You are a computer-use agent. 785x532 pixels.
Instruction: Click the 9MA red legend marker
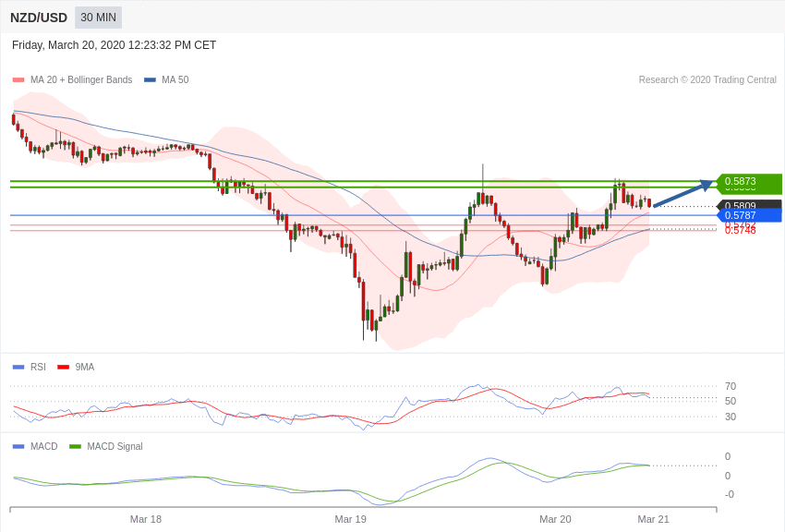pyautogui.click(x=63, y=368)
